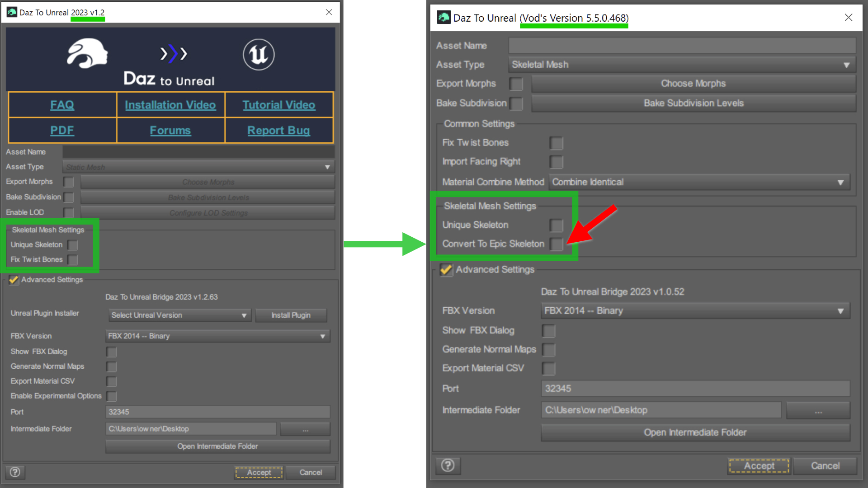The width and height of the screenshot is (868, 488).
Task: Click Open Intermediate Folder in left dialog
Action: [x=218, y=446]
